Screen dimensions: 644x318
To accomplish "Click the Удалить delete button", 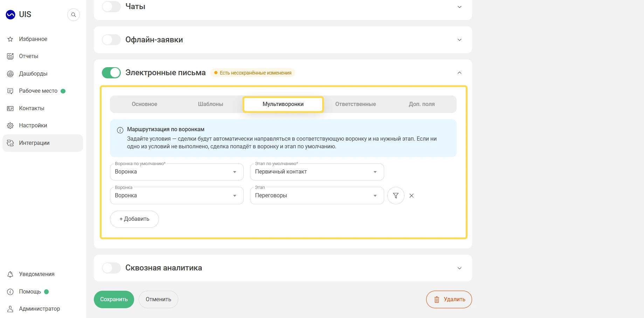I will coord(449,299).
